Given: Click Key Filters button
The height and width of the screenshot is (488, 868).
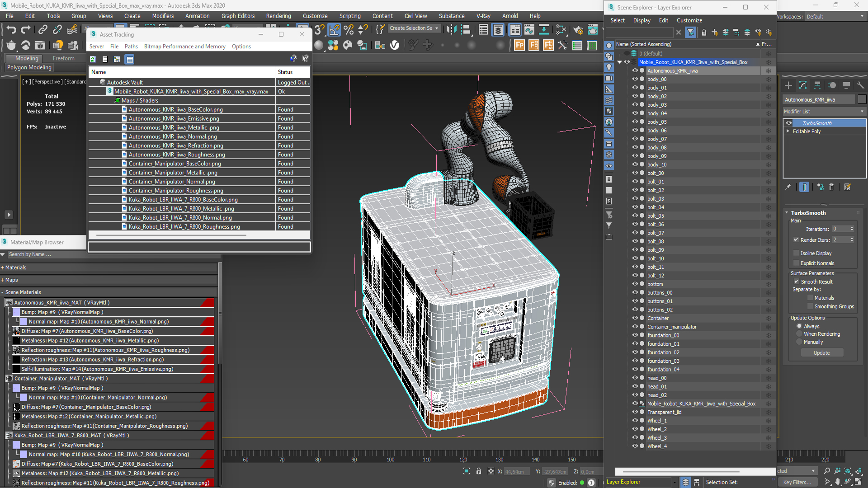Looking at the screenshot, I should [797, 482].
